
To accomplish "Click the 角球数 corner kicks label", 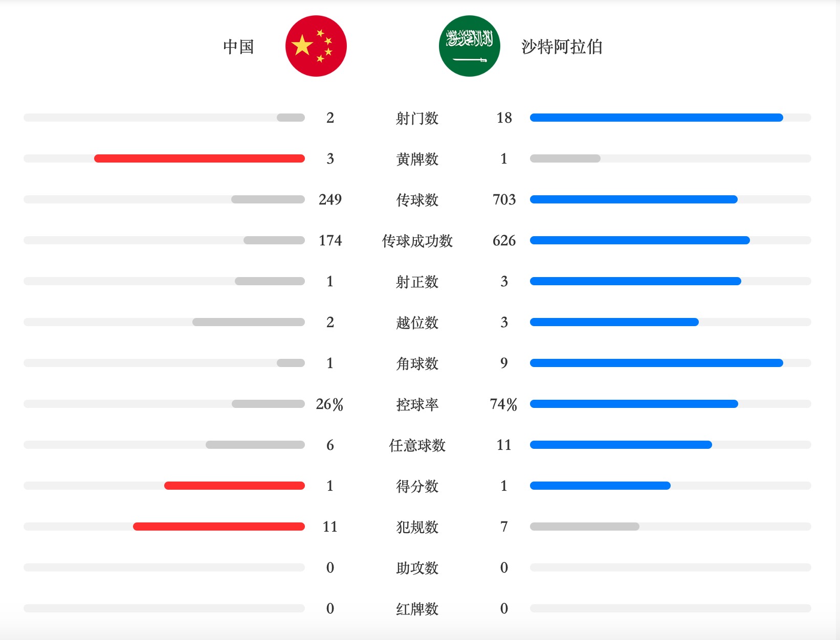I will [x=417, y=363].
